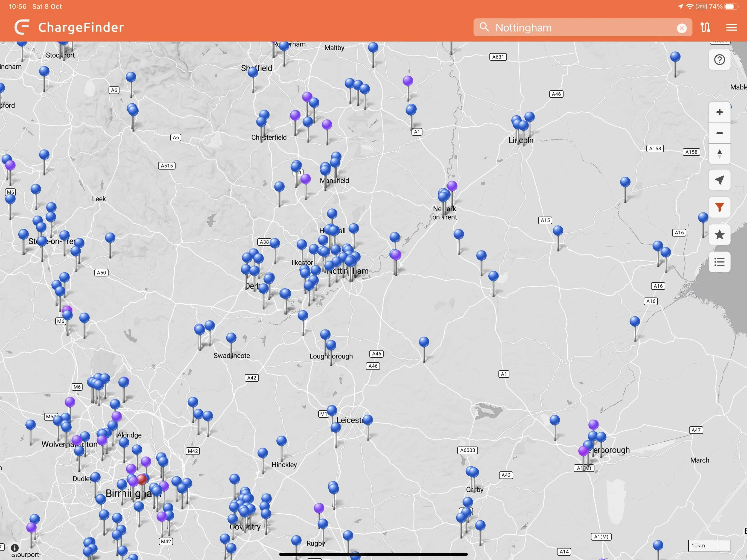Focus the Nottingham search field
This screenshot has height=560, width=747.
[583, 27]
